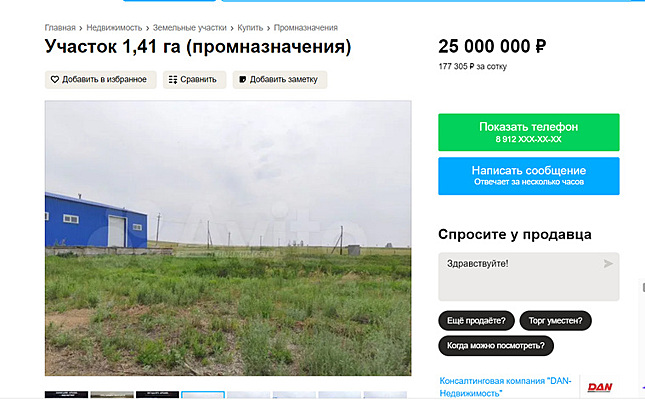Click the heart icon to add to favorites

(x=55, y=79)
